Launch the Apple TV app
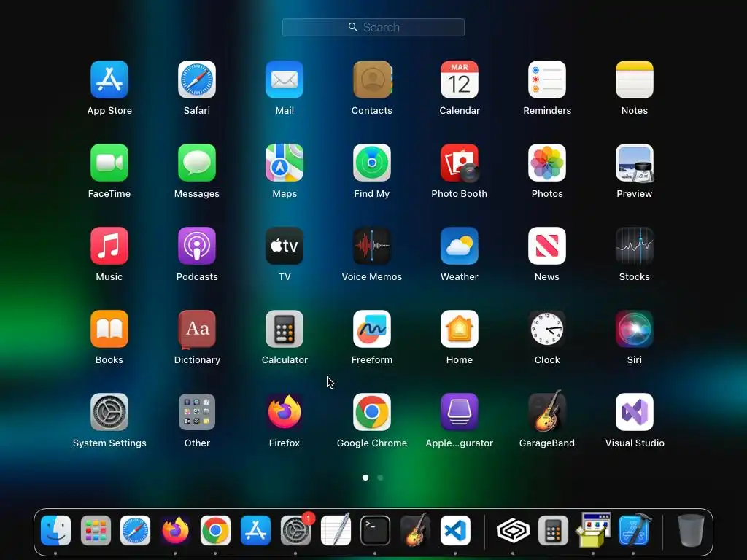 tap(285, 246)
